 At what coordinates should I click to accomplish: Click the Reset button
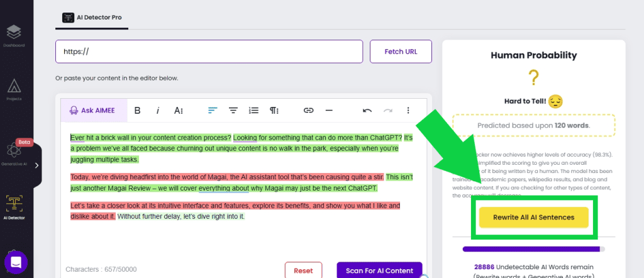(x=303, y=270)
